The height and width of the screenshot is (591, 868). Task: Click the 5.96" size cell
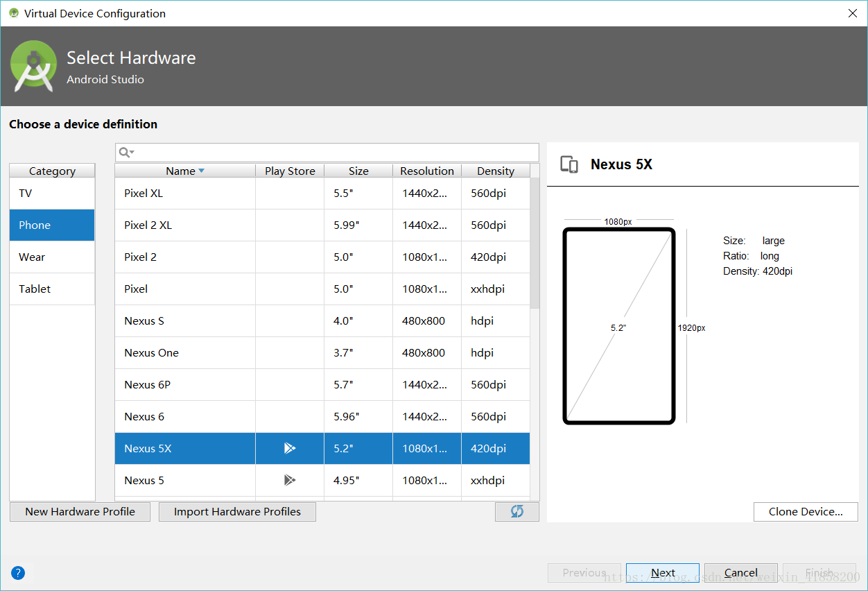click(358, 417)
